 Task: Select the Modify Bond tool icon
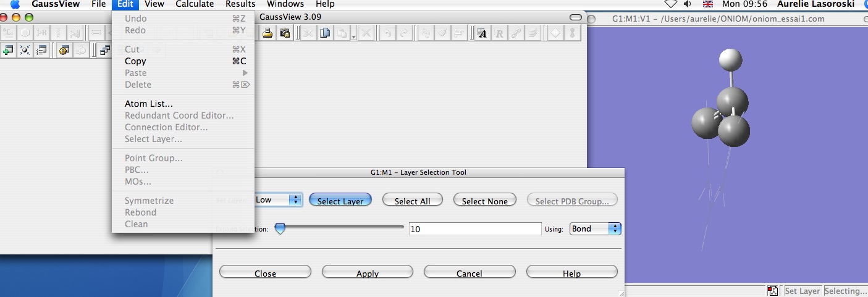point(96,33)
